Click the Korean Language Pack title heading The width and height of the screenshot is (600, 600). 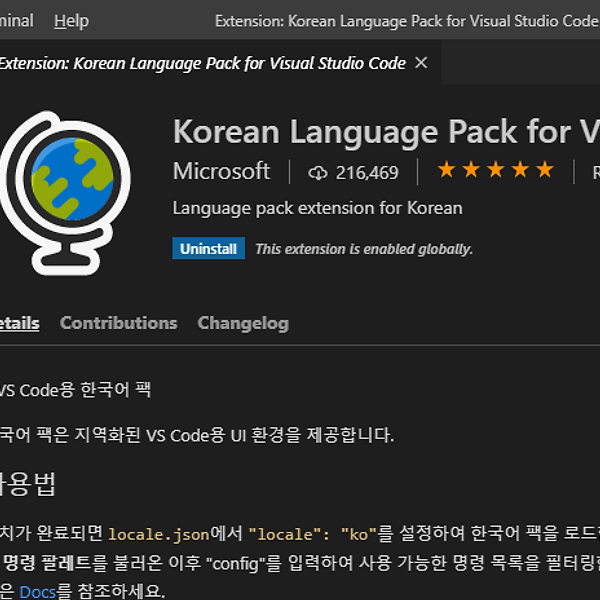coord(386,132)
